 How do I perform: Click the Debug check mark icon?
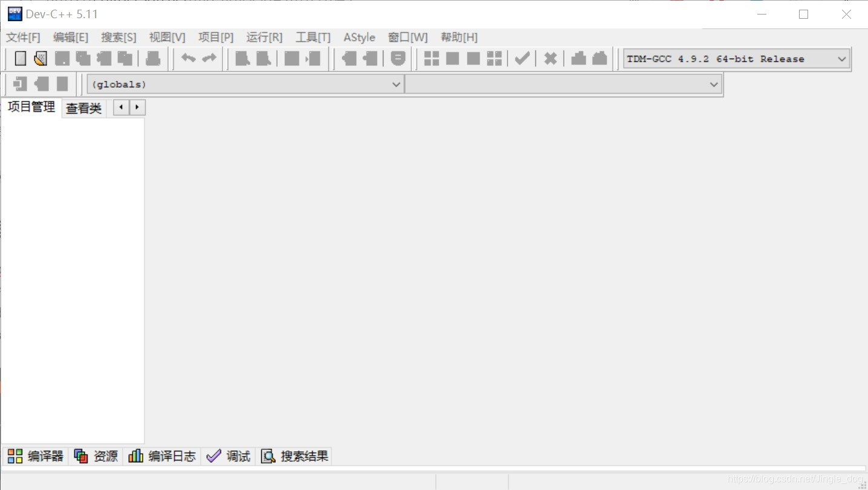[x=522, y=59]
